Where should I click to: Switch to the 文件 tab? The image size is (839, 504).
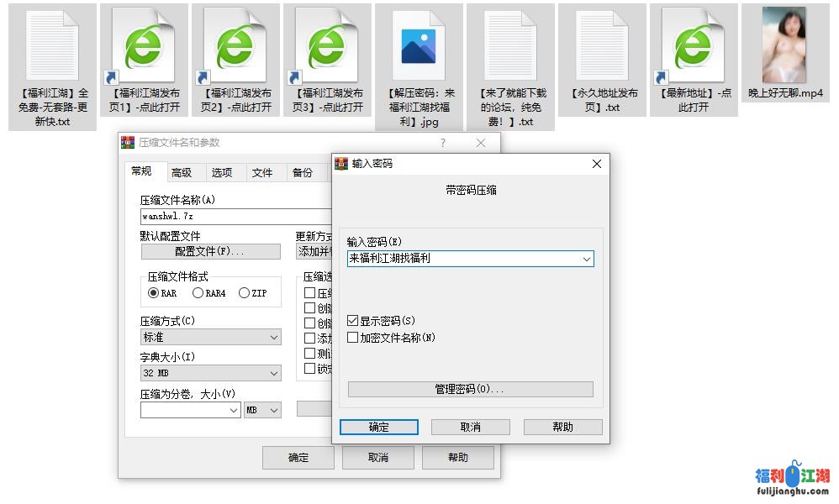[x=264, y=171]
